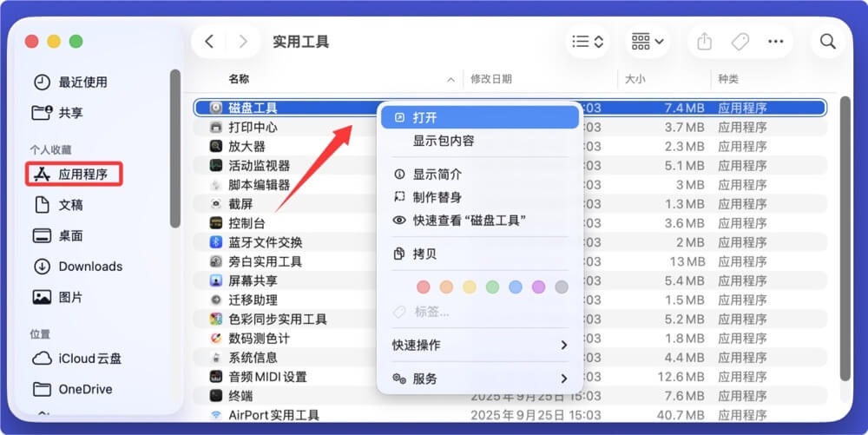Click the 控制台 app icon
The image size is (868, 435).
tap(216, 223)
